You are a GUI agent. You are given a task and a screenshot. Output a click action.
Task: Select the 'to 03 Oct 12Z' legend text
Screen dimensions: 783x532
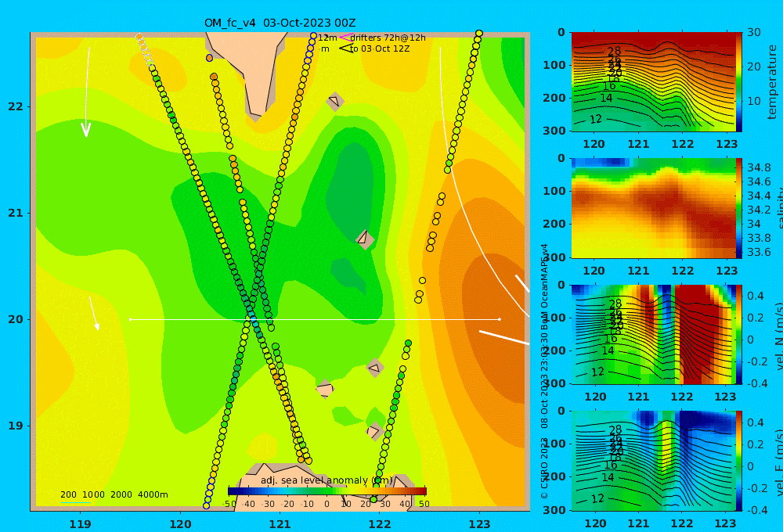pyautogui.click(x=380, y=49)
